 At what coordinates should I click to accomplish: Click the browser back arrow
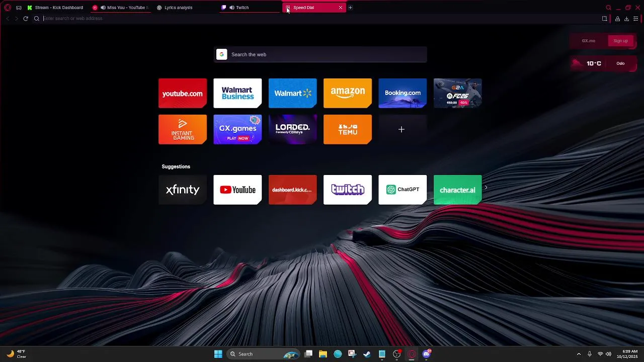click(x=8, y=19)
